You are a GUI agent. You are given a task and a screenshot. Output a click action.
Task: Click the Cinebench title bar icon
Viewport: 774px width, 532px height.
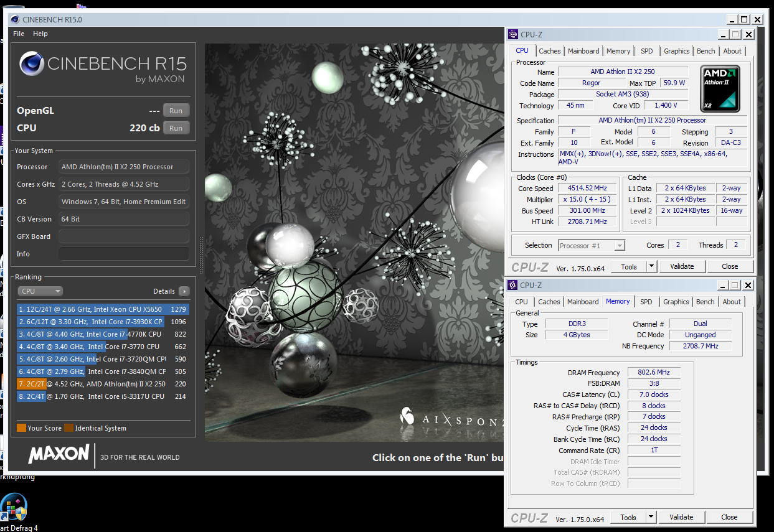pyautogui.click(x=16, y=20)
